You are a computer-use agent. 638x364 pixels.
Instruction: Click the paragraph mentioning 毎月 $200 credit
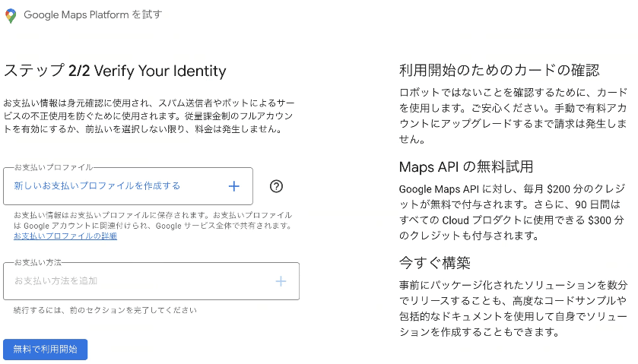pos(513,211)
